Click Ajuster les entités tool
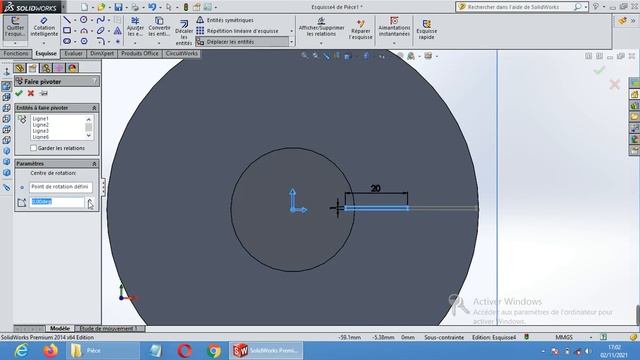640x360 pixels. pos(135,27)
